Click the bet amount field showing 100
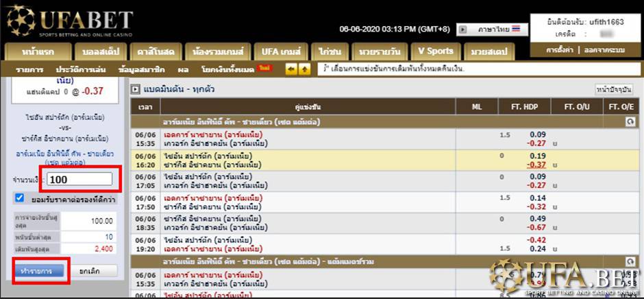This screenshot has height=299, width=644. tap(79, 179)
